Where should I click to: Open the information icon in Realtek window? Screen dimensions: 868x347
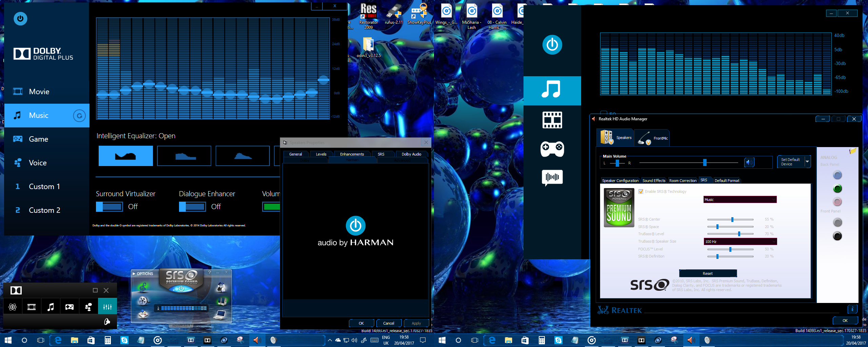[852, 309]
